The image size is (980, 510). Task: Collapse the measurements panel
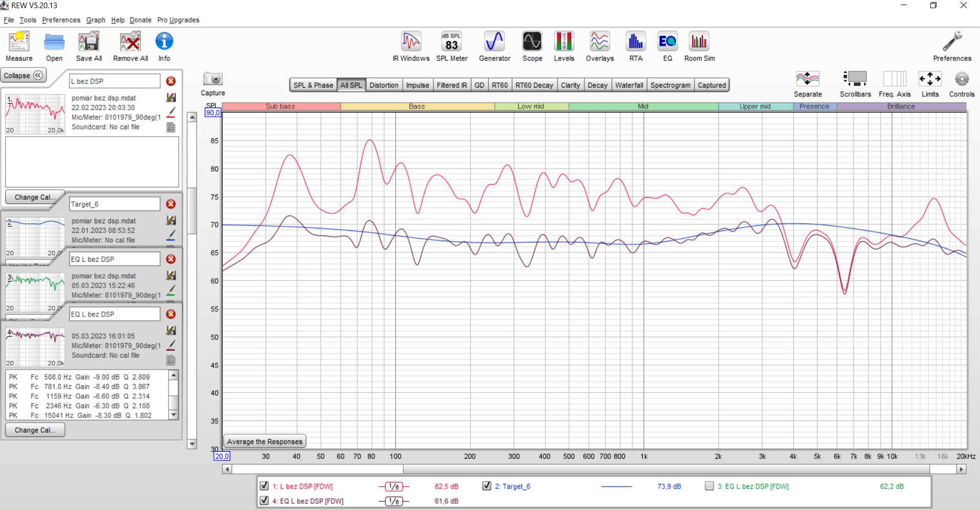point(23,75)
